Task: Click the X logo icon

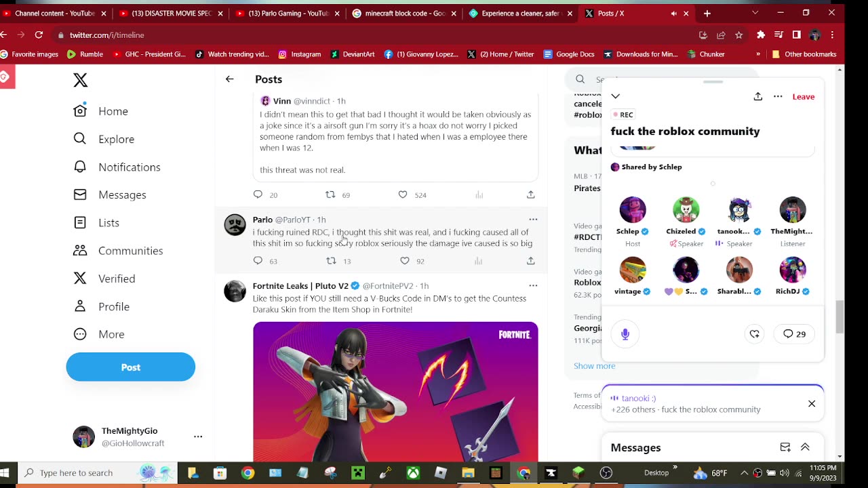Action: coord(80,80)
